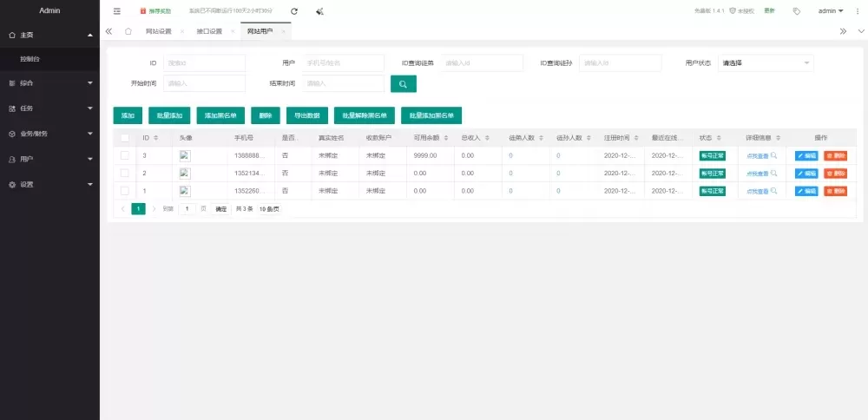The width and height of the screenshot is (868, 420).
Task: Open the tab options chevron at far right
Action: click(x=861, y=31)
